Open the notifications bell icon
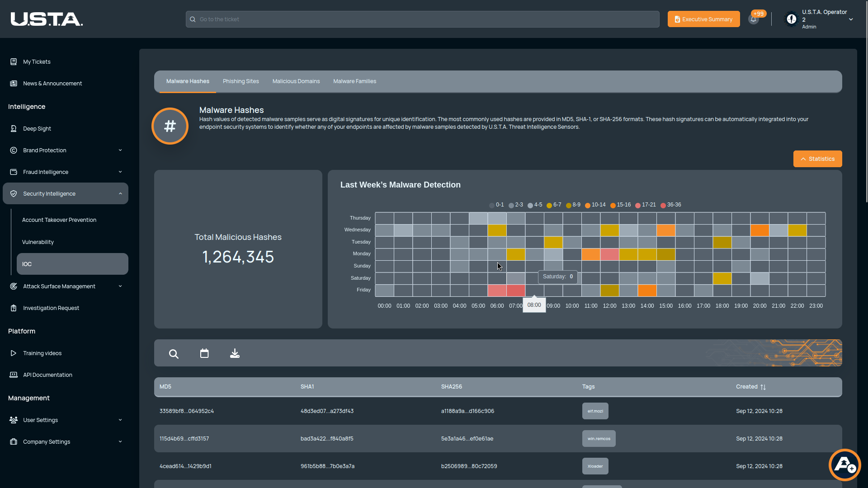Image resolution: width=868 pixels, height=488 pixels. tap(753, 19)
